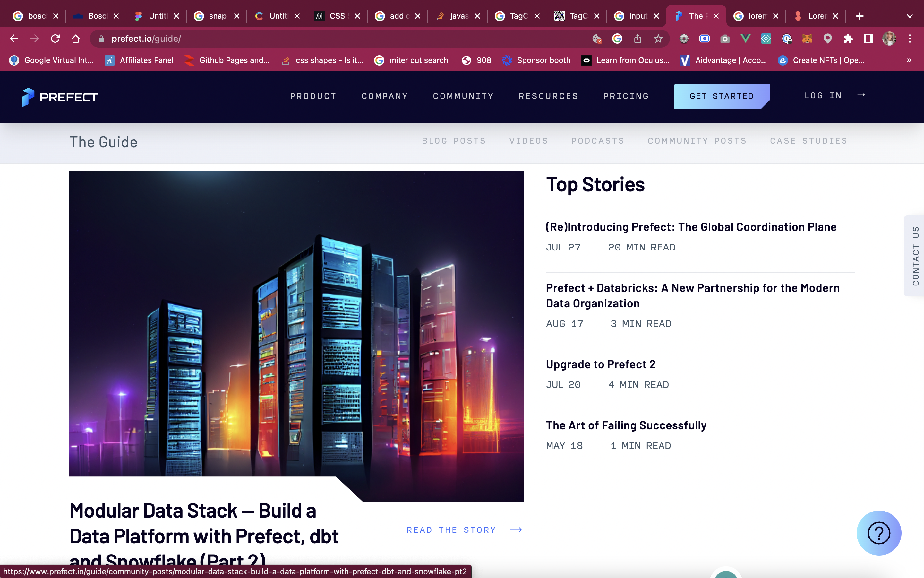Open the Company nav menu
The width and height of the screenshot is (924, 578).
point(384,96)
